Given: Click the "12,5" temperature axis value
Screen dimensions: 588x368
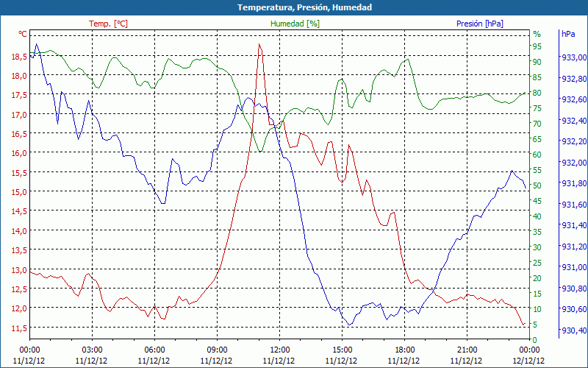Looking at the screenshot, I should (19, 289).
